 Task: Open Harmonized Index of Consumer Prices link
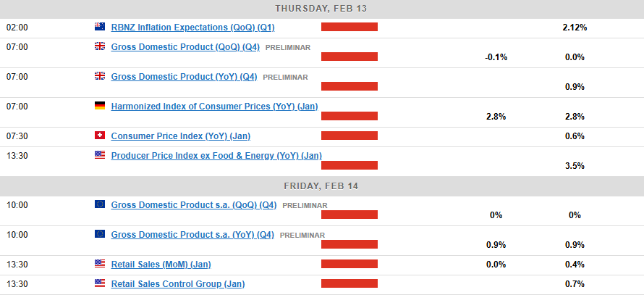click(214, 107)
